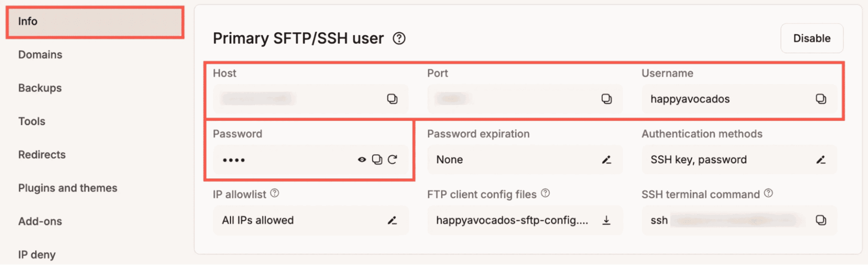Open the Primary SFTP/SSH user help tooltip
Viewport: 868px width, 265px height.
pyautogui.click(x=398, y=39)
